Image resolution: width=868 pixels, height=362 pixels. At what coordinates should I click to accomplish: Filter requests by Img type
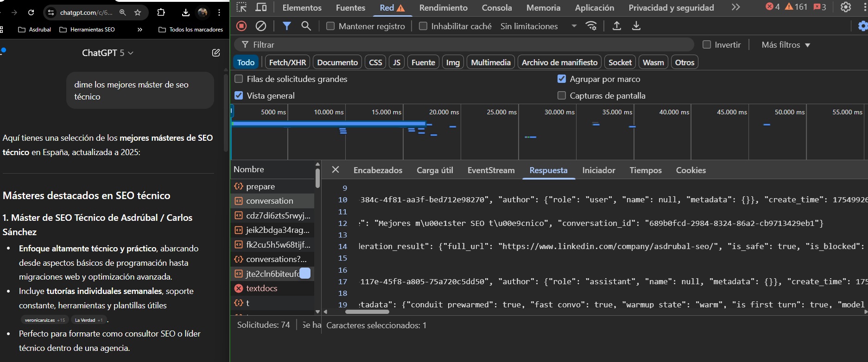point(453,62)
